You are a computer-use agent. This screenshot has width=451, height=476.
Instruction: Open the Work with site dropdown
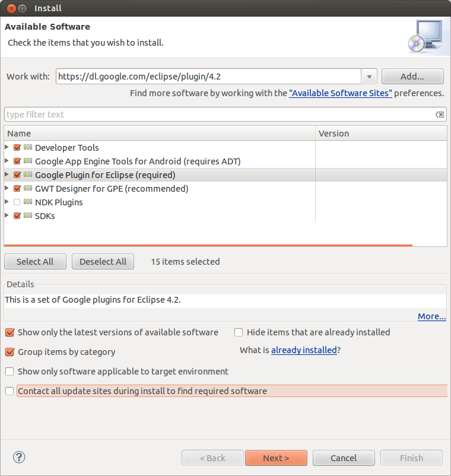point(370,77)
